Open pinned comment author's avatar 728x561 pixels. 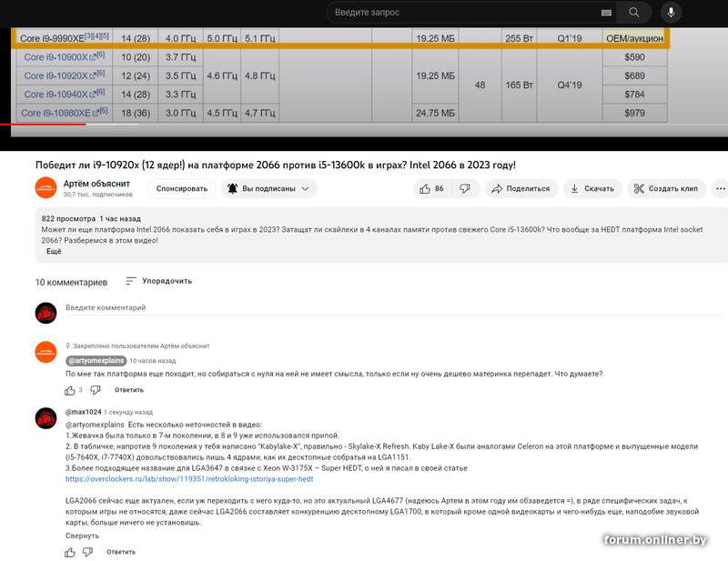pyautogui.click(x=46, y=352)
